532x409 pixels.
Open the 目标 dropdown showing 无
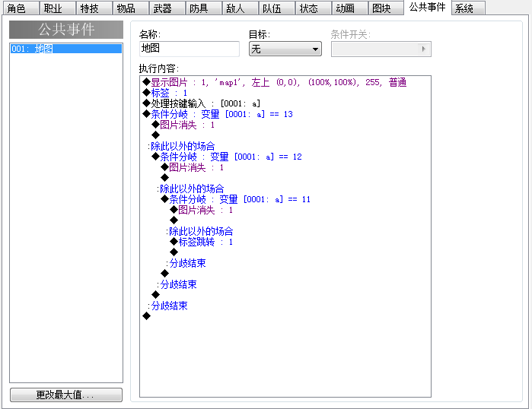(x=285, y=49)
